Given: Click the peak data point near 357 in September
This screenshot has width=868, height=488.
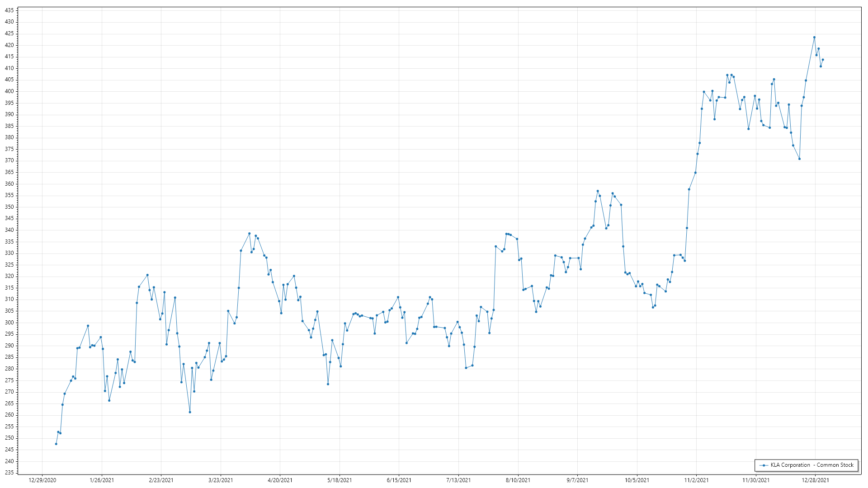Looking at the screenshot, I should [x=598, y=191].
